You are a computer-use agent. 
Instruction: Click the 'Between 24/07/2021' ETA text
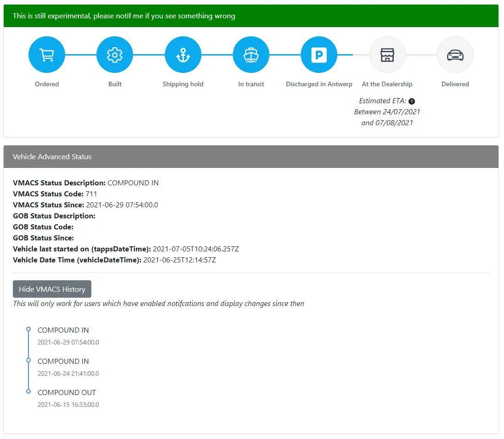[387, 112]
